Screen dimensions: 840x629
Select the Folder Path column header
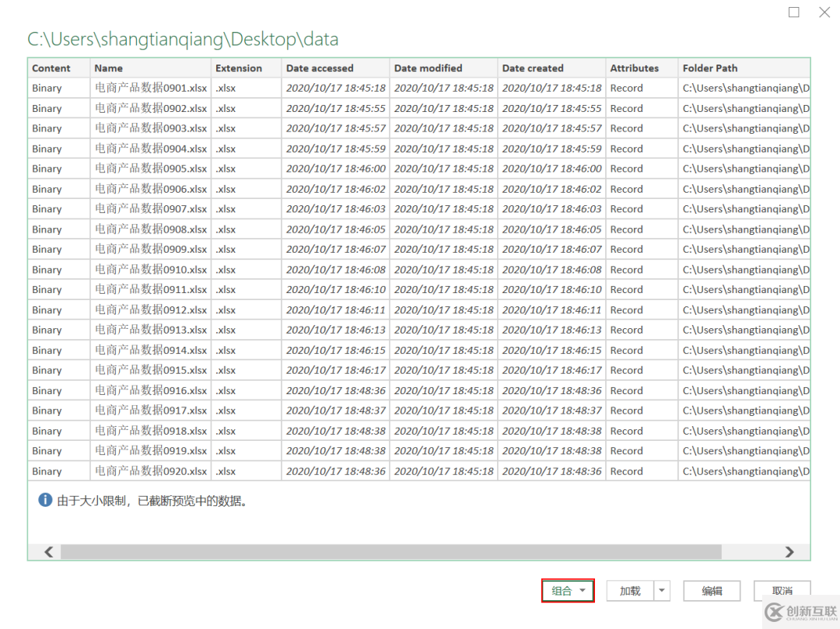point(744,68)
